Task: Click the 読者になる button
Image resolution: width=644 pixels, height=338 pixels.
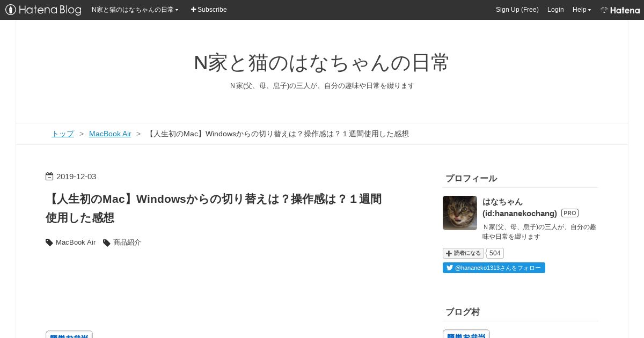Action: click(x=463, y=253)
